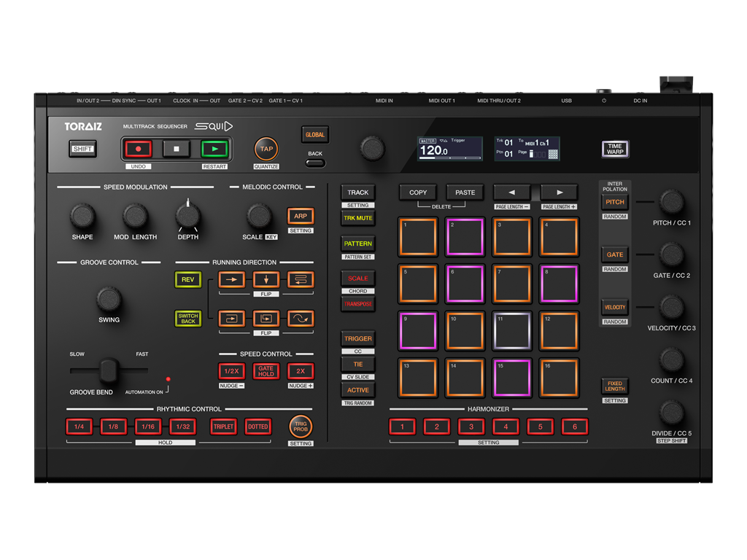Select the DOTTED note setting
Image resolution: width=747 pixels, height=560 pixels.
coord(260,427)
